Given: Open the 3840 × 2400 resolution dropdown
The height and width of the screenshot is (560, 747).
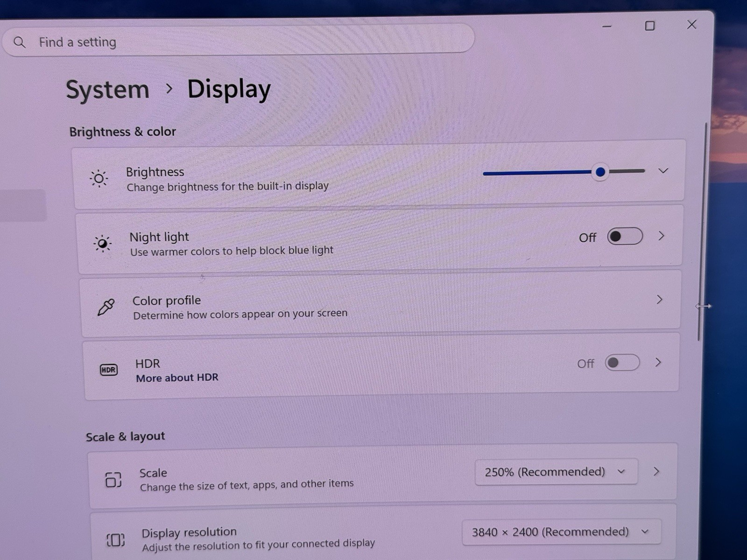Looking at the screenshot, I should click(561, 532).
